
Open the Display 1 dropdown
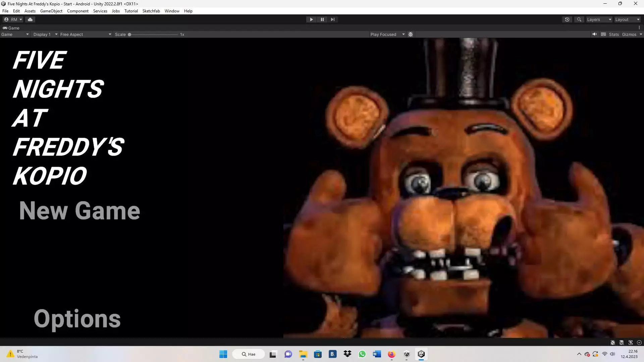pyautogui.click(x=45, y=34)
